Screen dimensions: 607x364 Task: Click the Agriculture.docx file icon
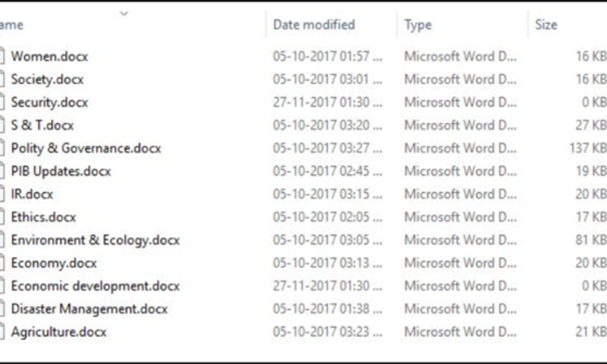tap(2, 332)
